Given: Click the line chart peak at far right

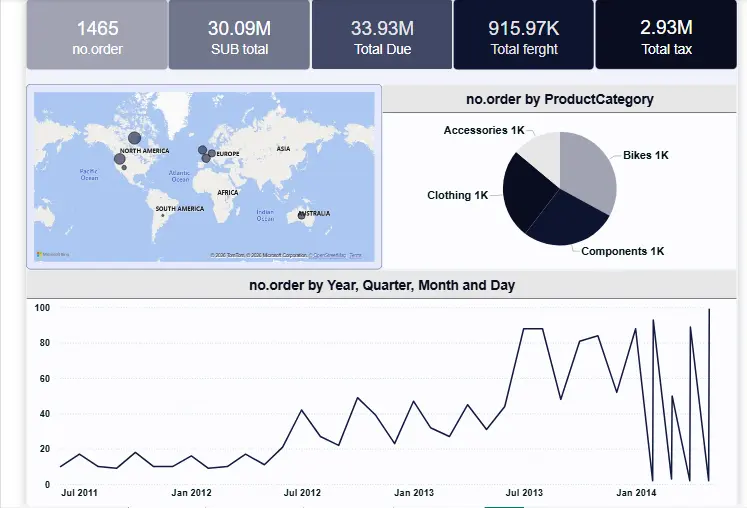Looking at the screenshot, I should (x=709, y=309).
